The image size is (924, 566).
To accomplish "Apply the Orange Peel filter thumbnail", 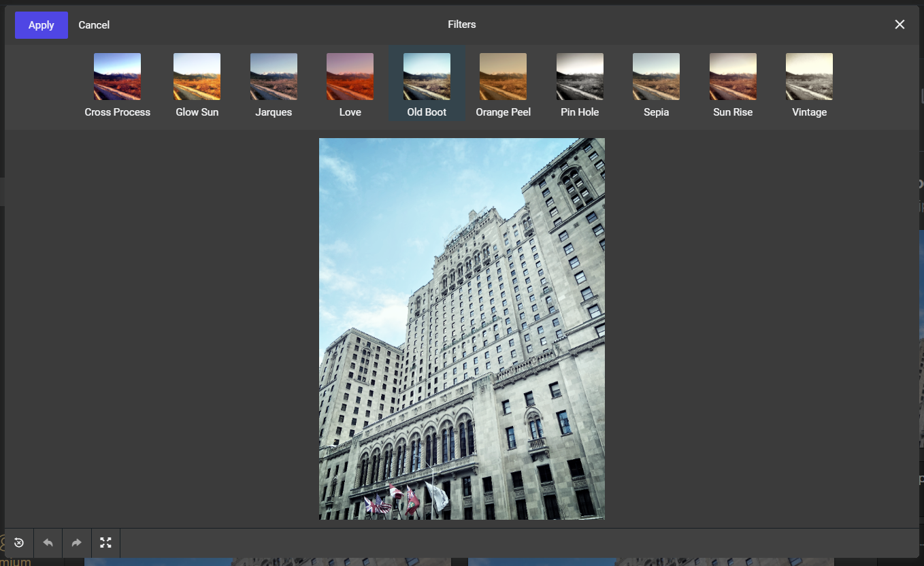I will click(504, 77).
